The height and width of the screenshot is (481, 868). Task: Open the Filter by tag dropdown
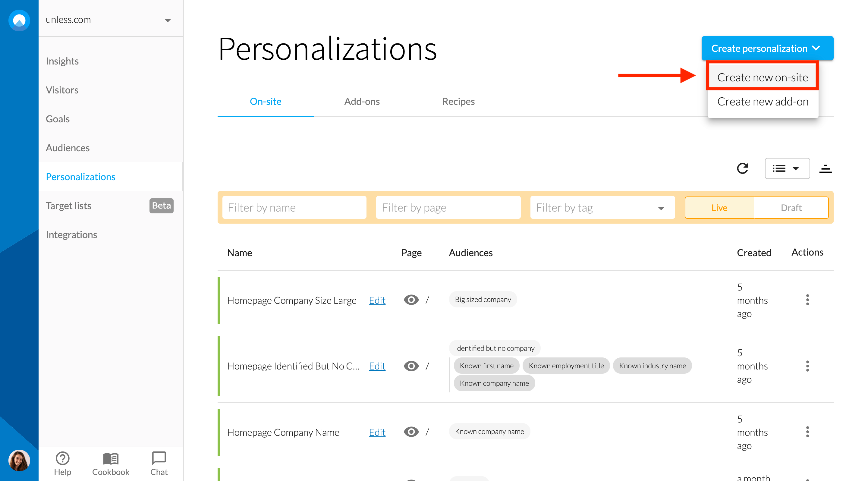[602, 208]
